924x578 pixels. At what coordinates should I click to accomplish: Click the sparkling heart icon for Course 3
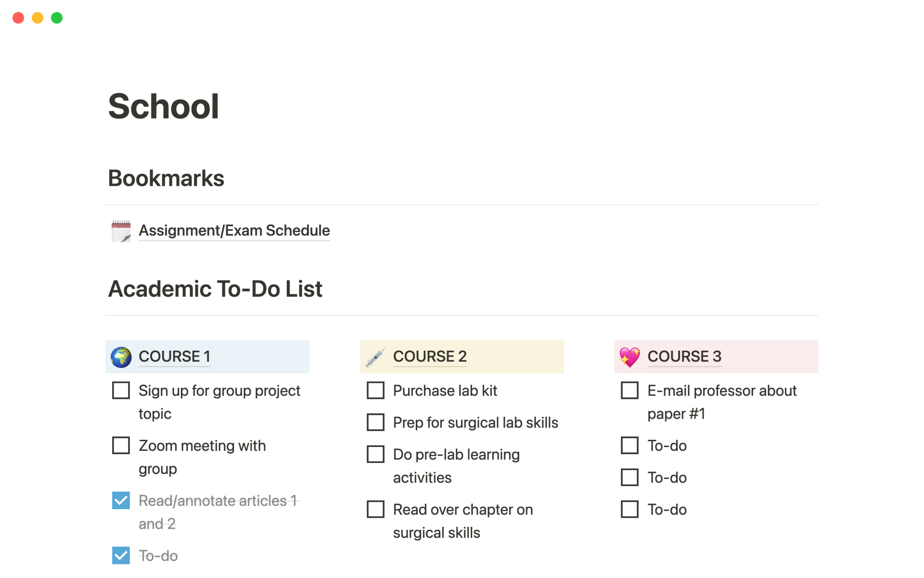pos(629,355)
